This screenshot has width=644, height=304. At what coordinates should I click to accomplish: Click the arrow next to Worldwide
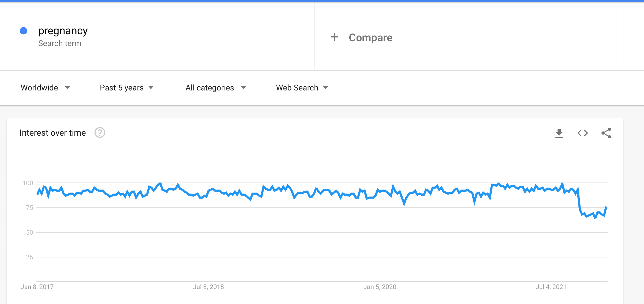coord(67,88)
